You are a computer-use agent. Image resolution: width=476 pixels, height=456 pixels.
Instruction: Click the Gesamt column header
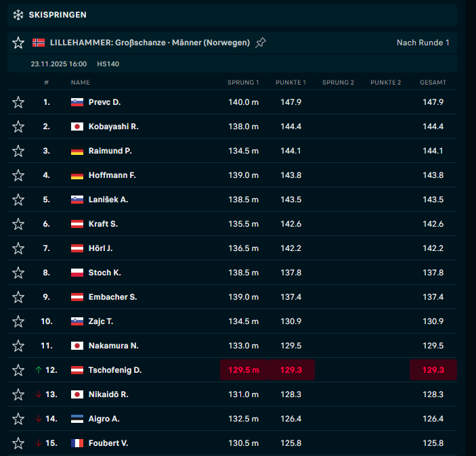coord(433,83)
